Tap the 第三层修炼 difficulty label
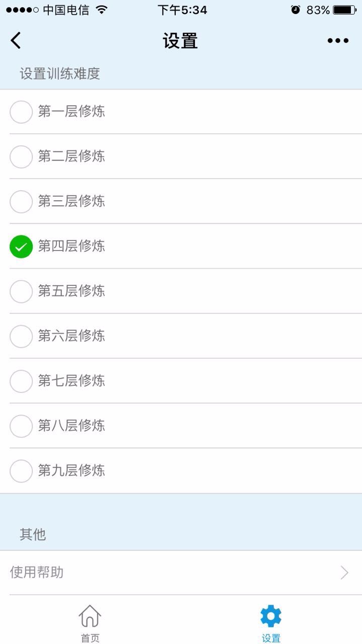Image resolution: width=362 pixels, height=644 pixels. [71, 201]
